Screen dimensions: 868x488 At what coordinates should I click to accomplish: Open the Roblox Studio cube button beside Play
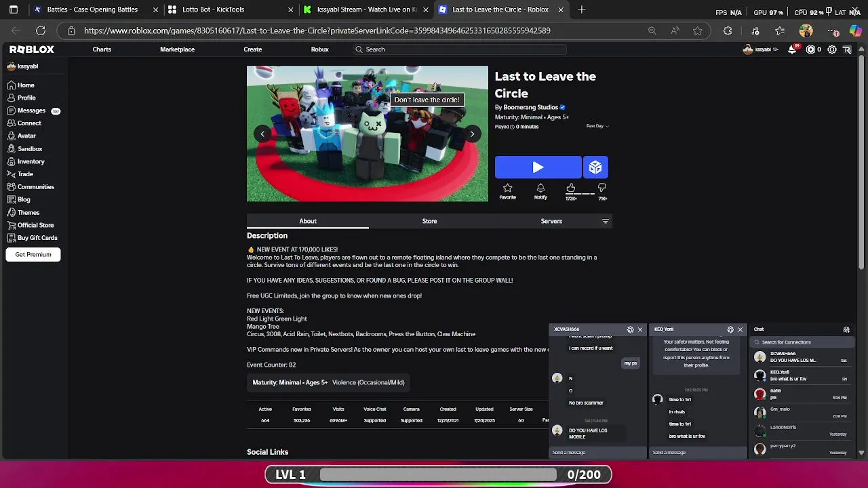(595, 167)
